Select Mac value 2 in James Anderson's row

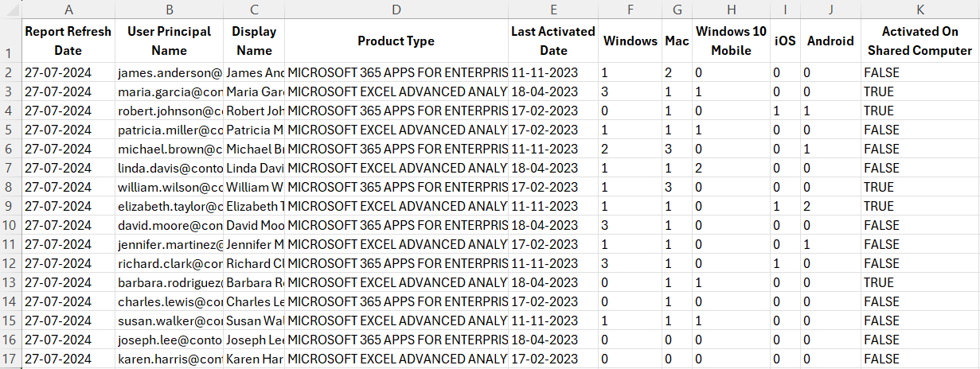point(677,72)
